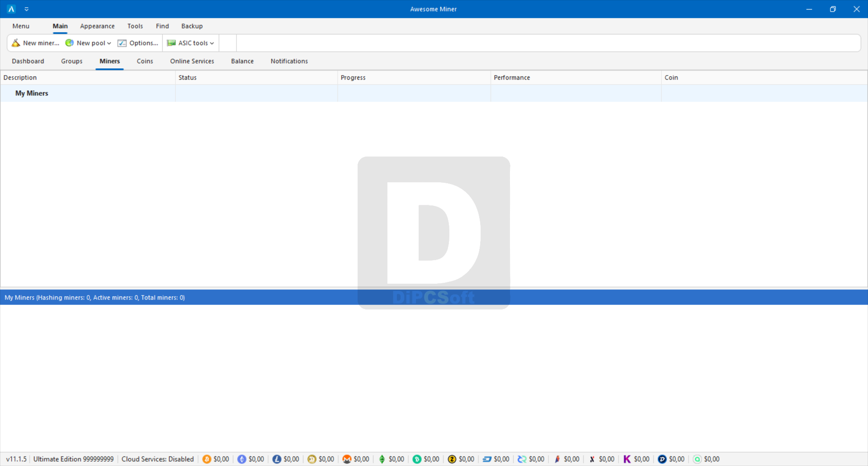Go to the Groups view tab
The width and height of the screenshot is (868, 466).
point(72,61)
